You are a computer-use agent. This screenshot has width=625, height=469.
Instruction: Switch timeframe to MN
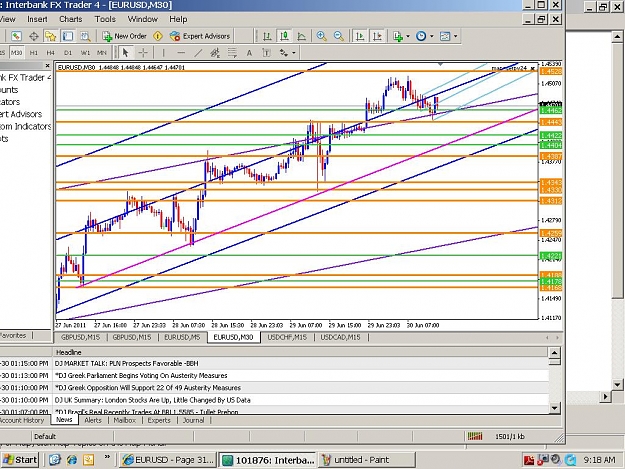click(102, 53)
